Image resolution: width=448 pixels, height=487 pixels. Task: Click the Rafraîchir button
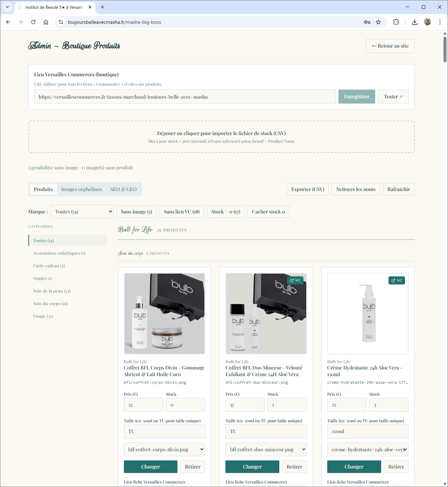click(399, 189)
